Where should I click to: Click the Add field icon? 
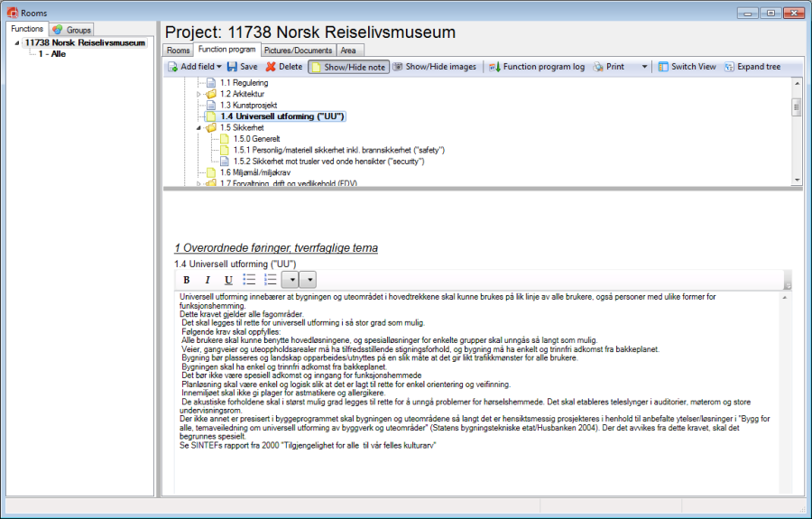172,67
